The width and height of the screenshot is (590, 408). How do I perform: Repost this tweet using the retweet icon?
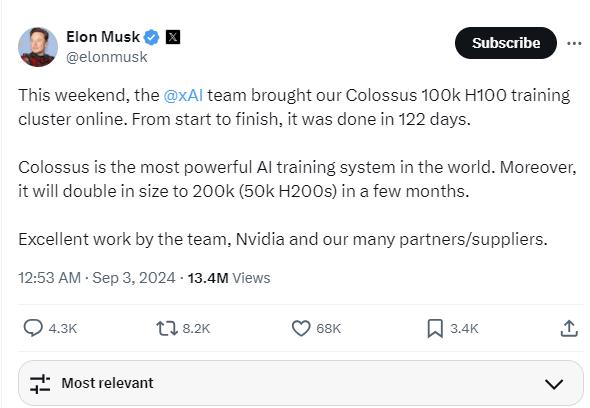pos(167,328)
